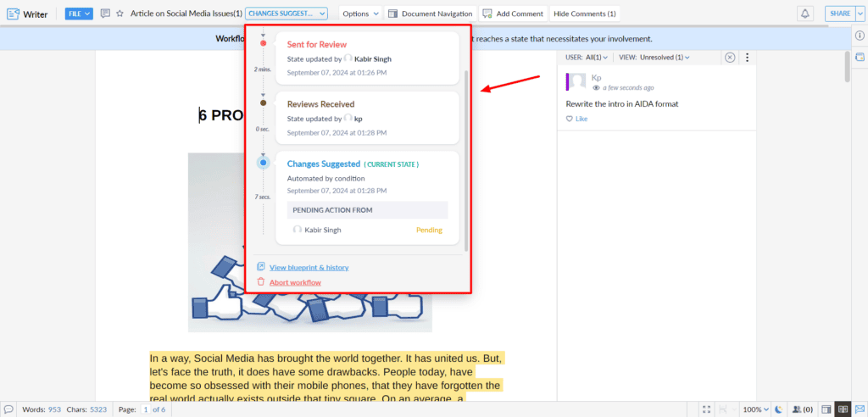Click timestamp September 07, 2024 at 01:26 PM
Viewport: 868px width, 417px height.
coord(337,73)
